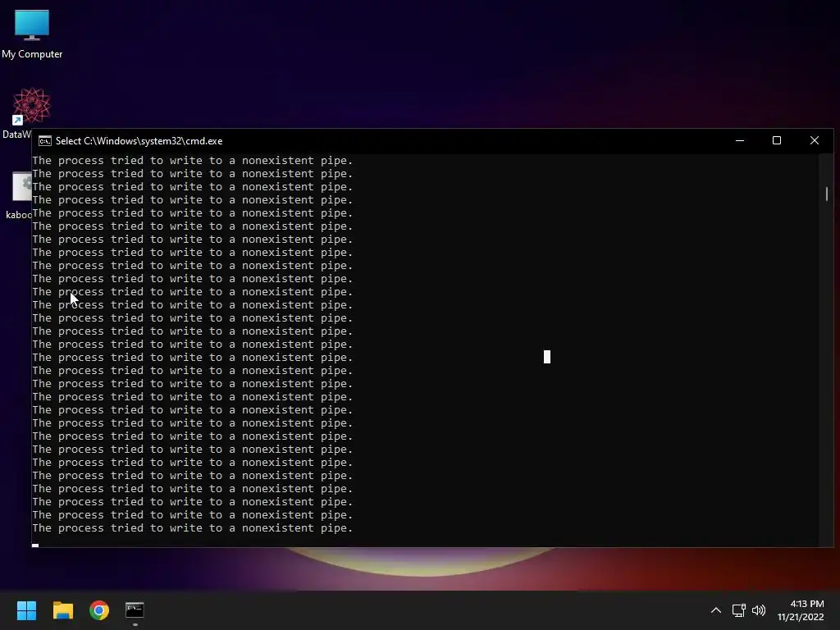The image size is (840, 630).
Task: Minimize the cmd.exe window
Action: 740,141
